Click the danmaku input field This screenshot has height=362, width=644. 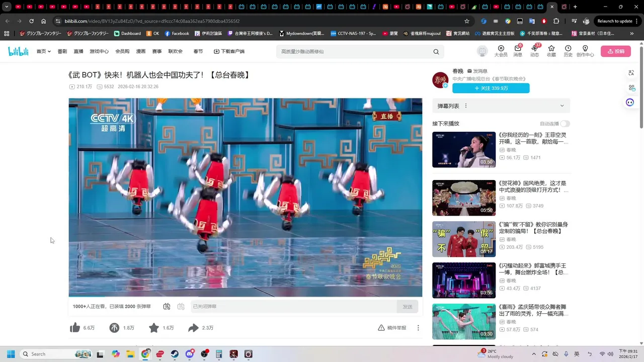293,306
